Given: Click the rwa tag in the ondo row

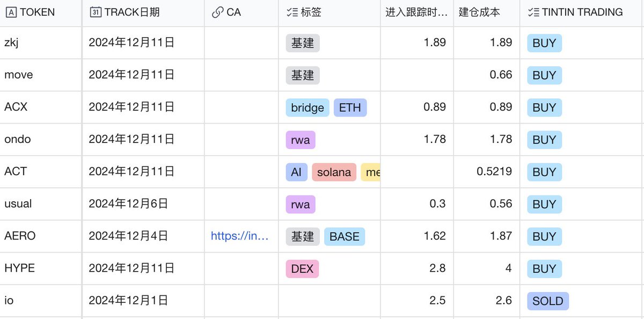Looking at the screenshot, I should 301,140.
